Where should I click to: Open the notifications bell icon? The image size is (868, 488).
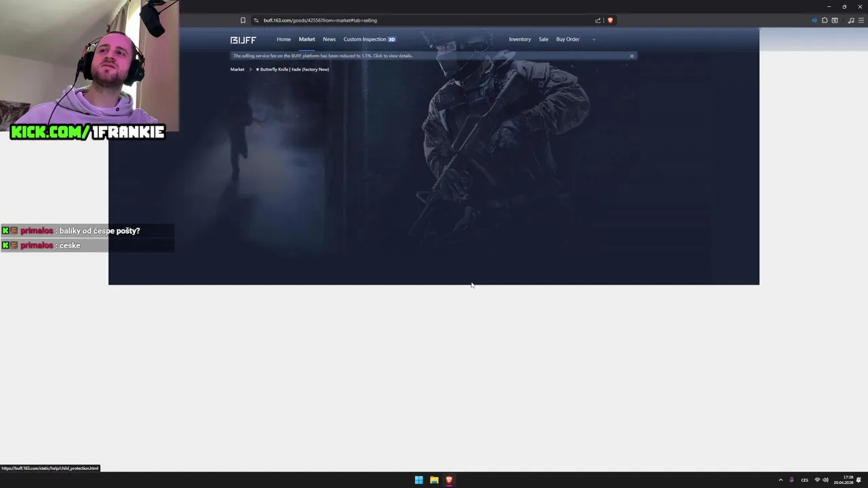coord(859,480)
